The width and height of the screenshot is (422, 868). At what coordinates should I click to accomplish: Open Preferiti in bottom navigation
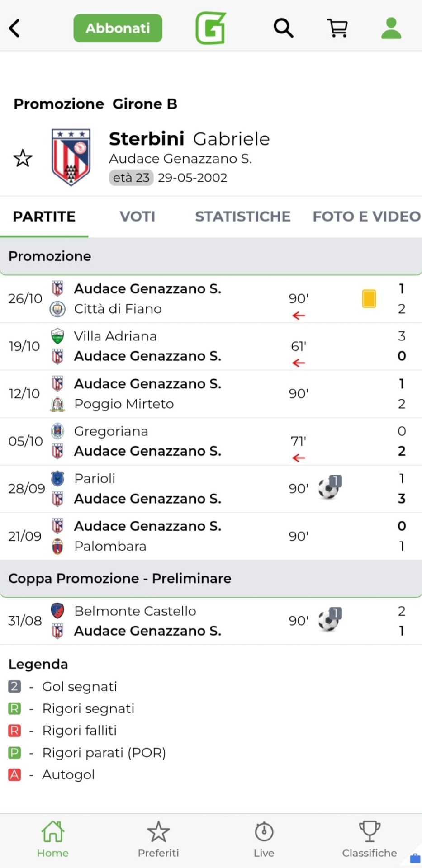(158, 839)
